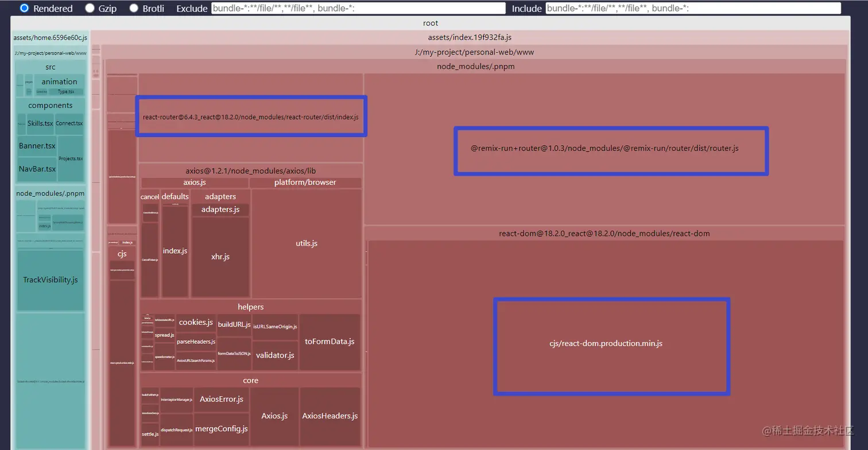The width and height of the screenshot is (868, 450).
Task: Click J:/my-project/personal-web/www under the home bundle
Action: point(51,53)
